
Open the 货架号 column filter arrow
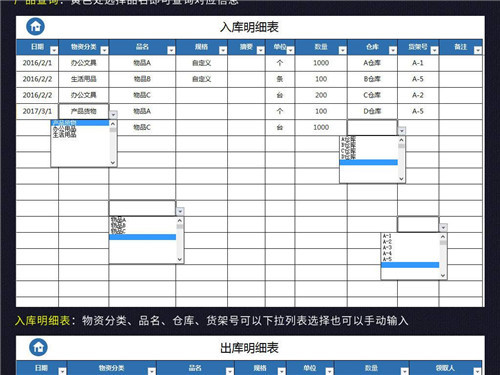tap(435, 50)
